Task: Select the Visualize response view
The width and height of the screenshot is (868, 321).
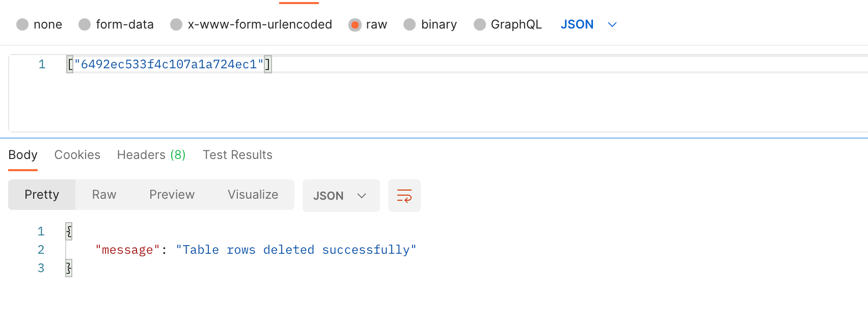Action: coord(253,194)
